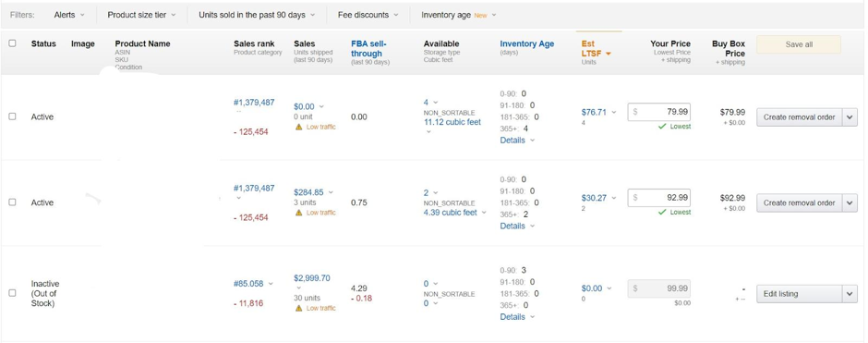Expand the $30.27 Est LTSF chevron
Screen dimensions: 868x343
613,198
